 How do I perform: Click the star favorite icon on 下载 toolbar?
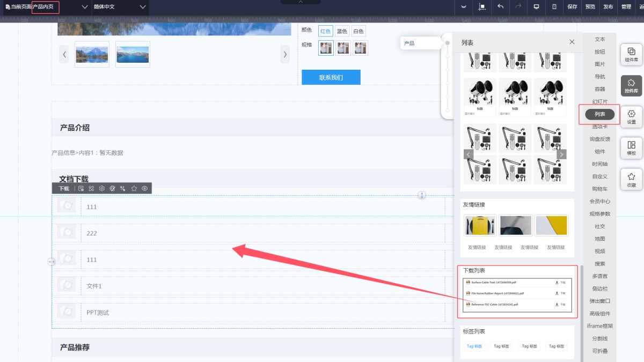click(x=134, y=188)
